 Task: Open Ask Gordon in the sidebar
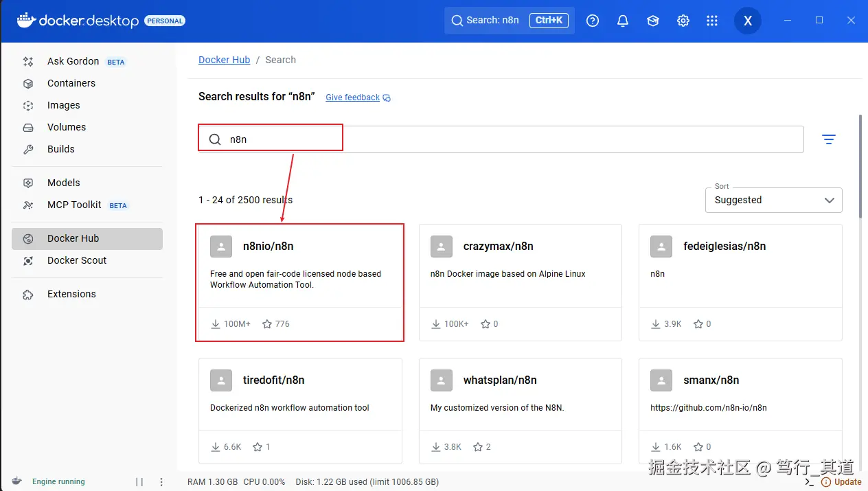pos(87,61)
